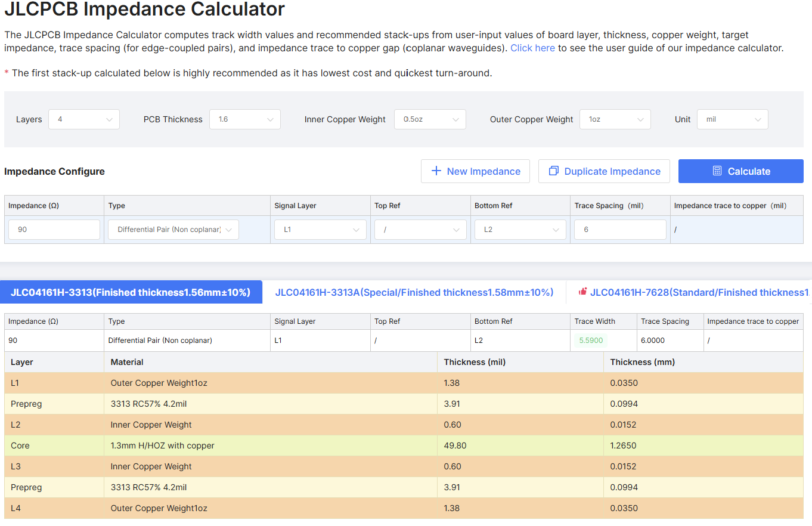
Task: Expand the Outer Copper Weight selector
Action: pos(615,119)
